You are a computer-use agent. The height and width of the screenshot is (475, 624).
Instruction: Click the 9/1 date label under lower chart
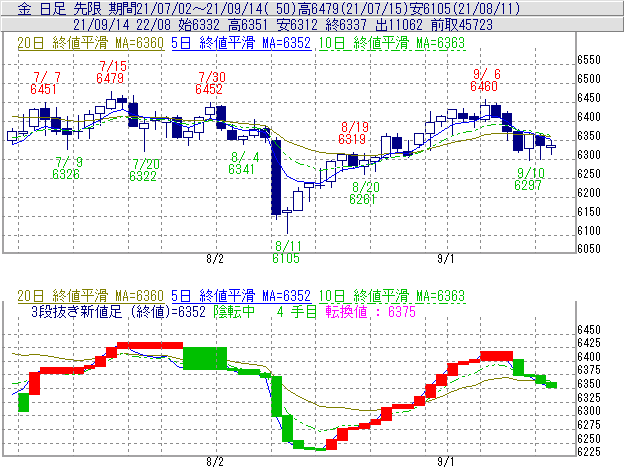coord(446,462)
